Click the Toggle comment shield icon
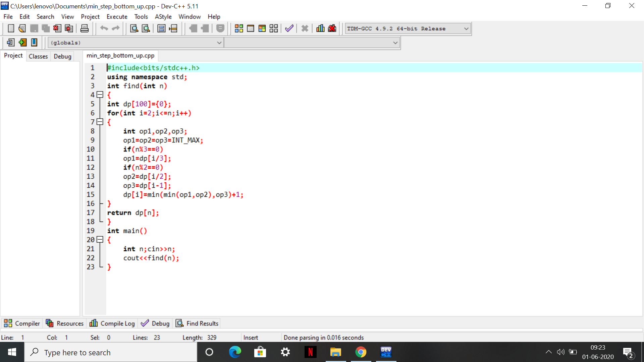The height and width of the screenshot is (362, 644). coord(220,28)
